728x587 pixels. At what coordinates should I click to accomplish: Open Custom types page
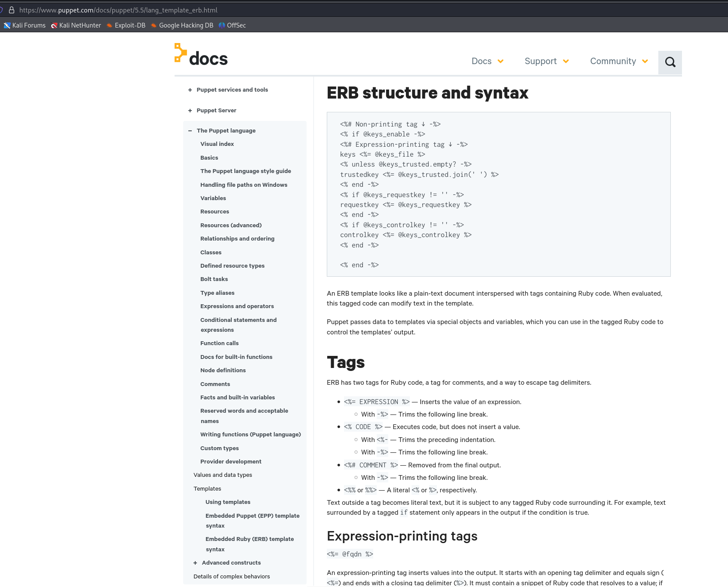(x=219, y=448)
